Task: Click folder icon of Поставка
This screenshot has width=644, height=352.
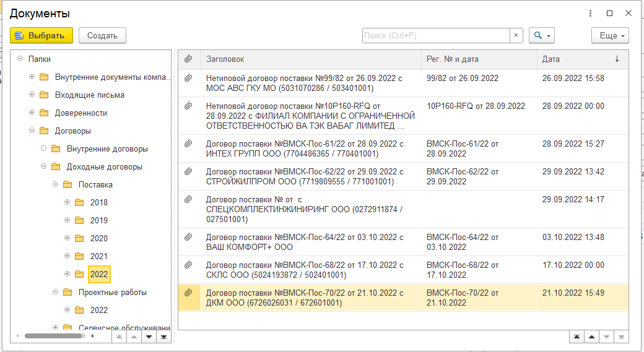Action: click(x=67, y=184)
